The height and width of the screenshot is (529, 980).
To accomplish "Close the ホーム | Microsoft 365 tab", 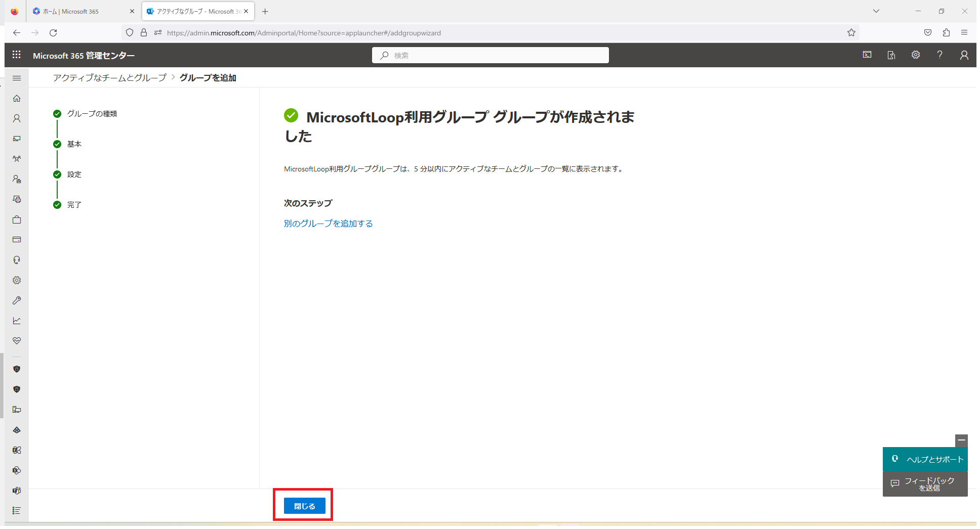I will [132, 11].
